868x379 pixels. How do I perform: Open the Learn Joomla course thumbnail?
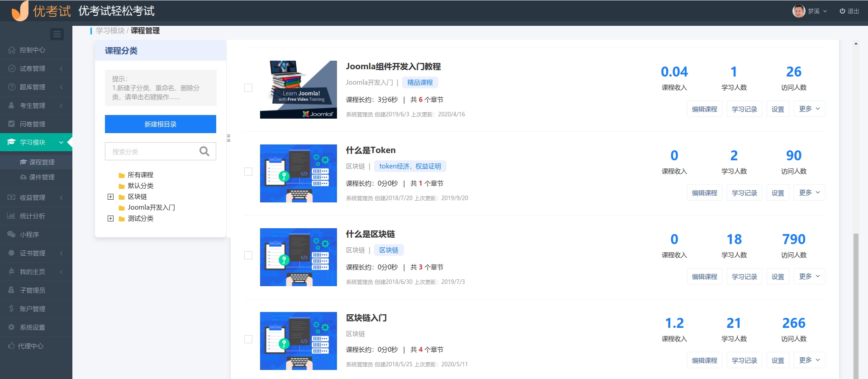299,90
